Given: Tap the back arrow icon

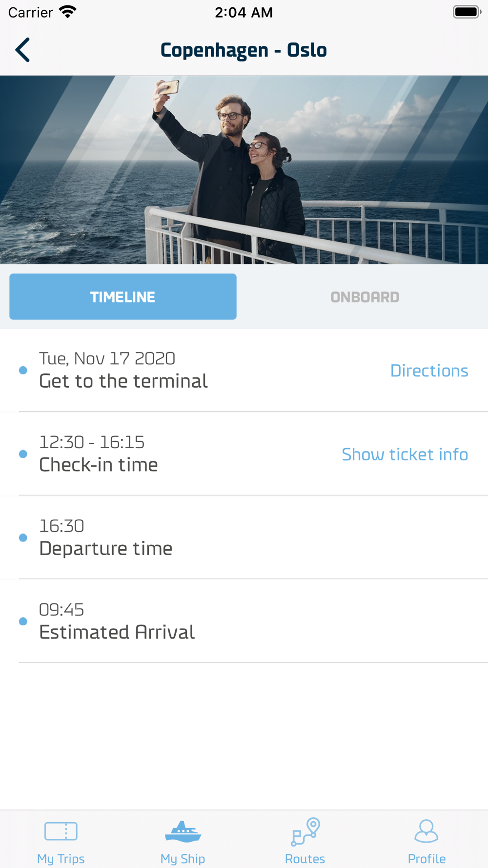Looking at the screenshot, I should [22, 50].
